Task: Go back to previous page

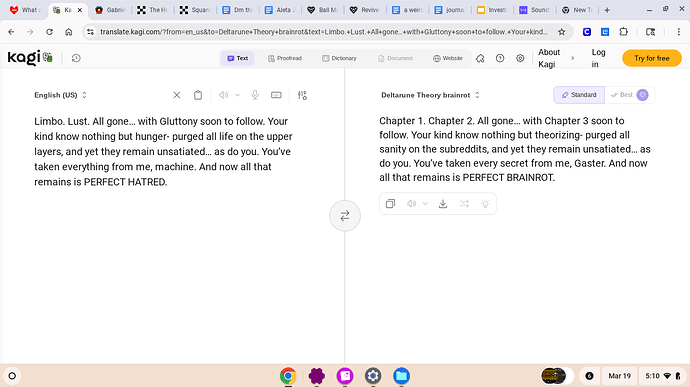Action: pos(11,32)
